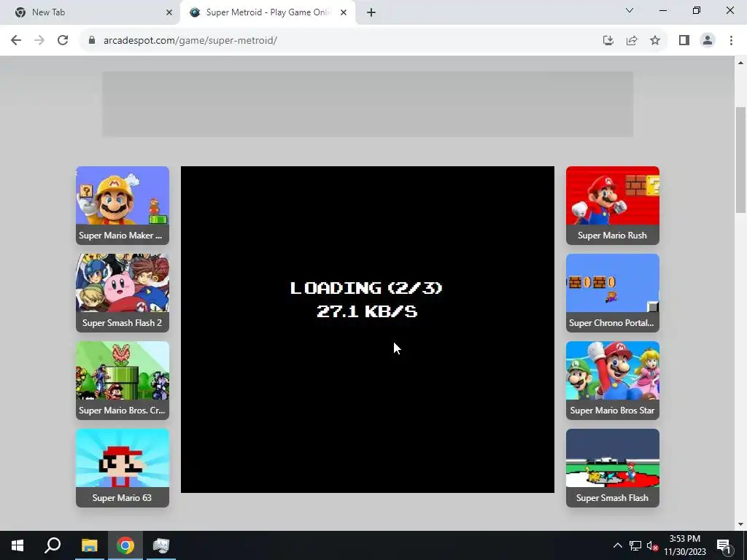Viewport: 747px width, 560px height.
Task: Open Super Mario Maker game thumbnail
Action: [123, 205]
